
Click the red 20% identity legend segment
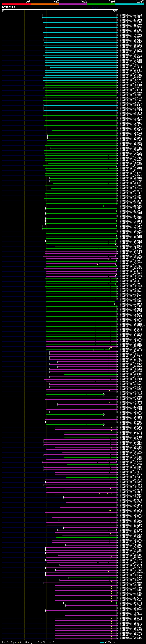point(16,4)
